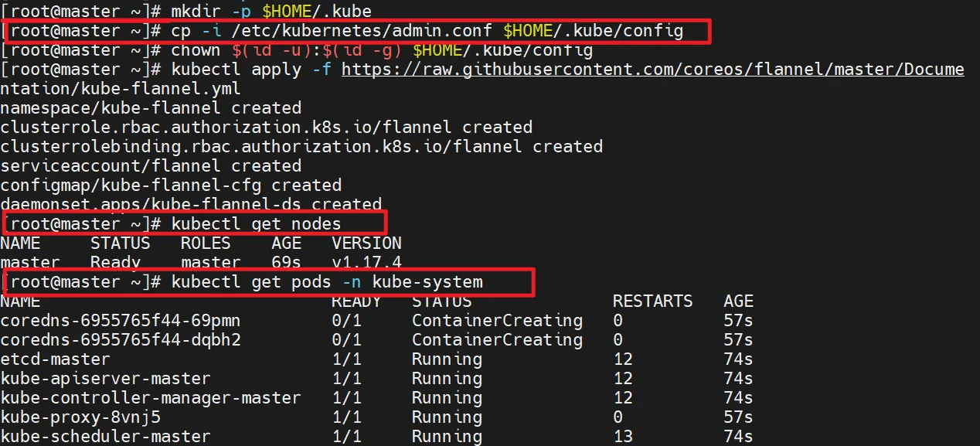Click the kube-proxy-8vnj5 pod name
The image size is (980, 446).
80,417
